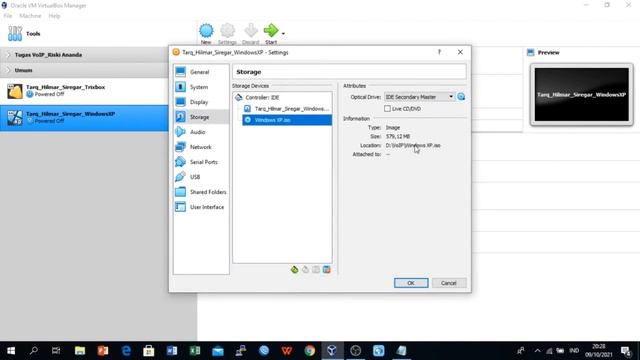Image resolution: width=640 pixels, height=360 pixels.
Task: Open the notification center icon
Action: coord(626,351)
